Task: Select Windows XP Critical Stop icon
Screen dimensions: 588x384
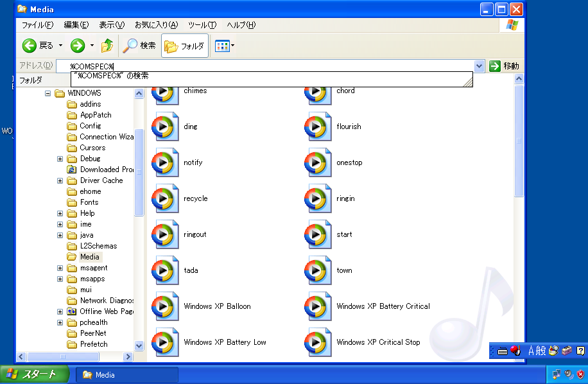Action: pos(318,342)
